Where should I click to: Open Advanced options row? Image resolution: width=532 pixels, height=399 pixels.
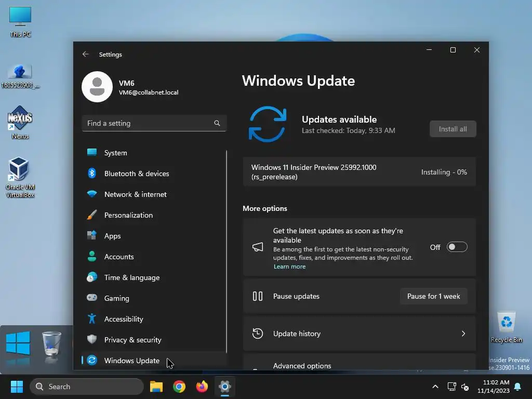pyautogui.click(x=360, y=362)
